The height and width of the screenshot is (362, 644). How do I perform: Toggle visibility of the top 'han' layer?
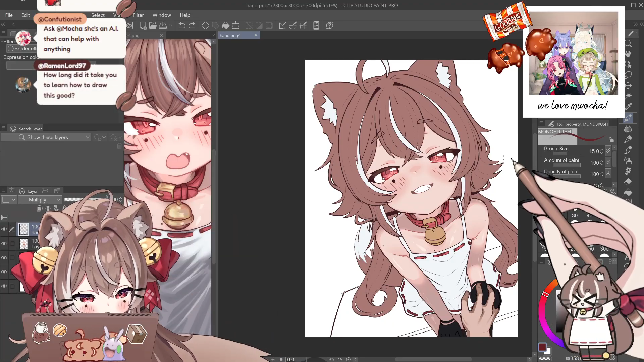(x=4, y=229)
